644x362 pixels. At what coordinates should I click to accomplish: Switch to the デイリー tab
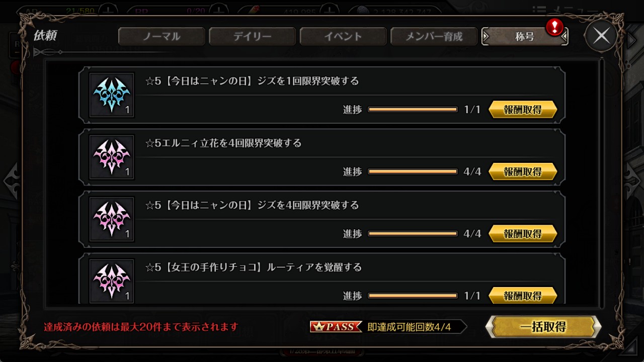[x=253, y=36]
